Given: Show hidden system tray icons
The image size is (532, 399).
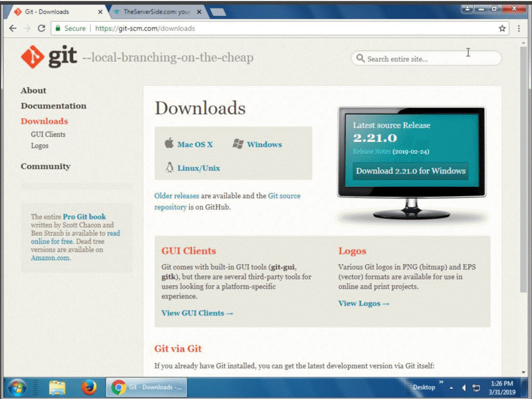Looking at the screenshot, I should (451, 388).
